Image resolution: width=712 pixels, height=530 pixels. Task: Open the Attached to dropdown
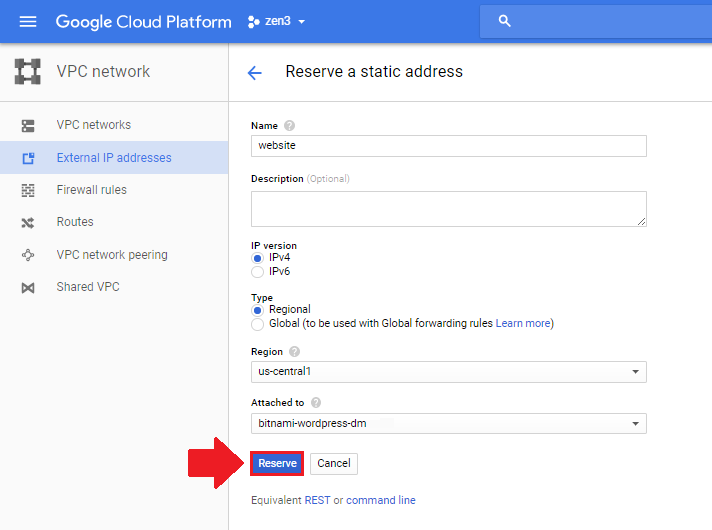click(449, 423)
